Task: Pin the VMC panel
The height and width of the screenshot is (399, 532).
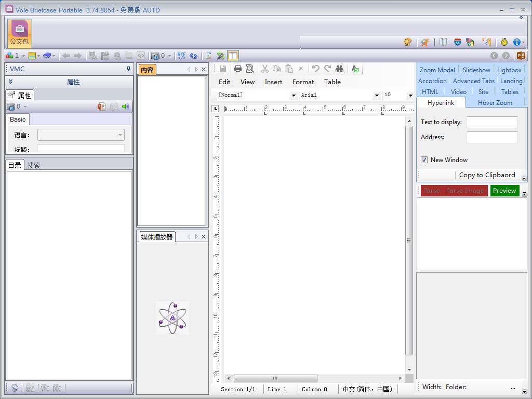Action: click(128, 69)
